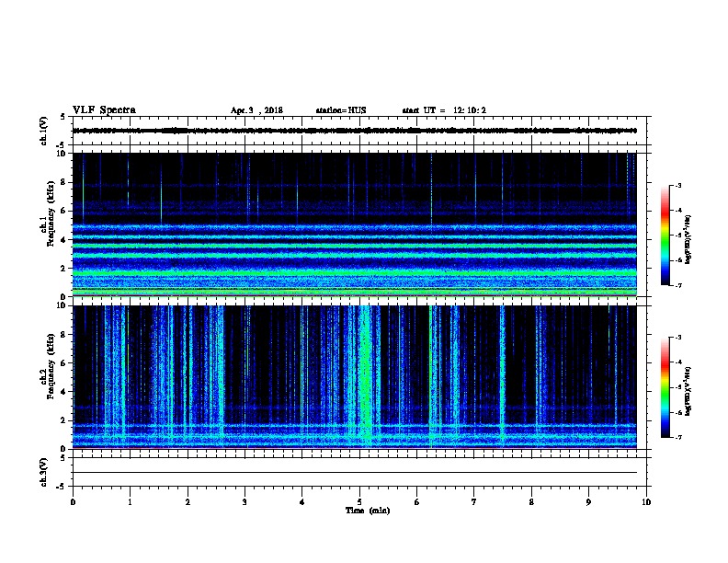Click the time axis tick label "7"
728x563 pixels.
tap(474, 502)
